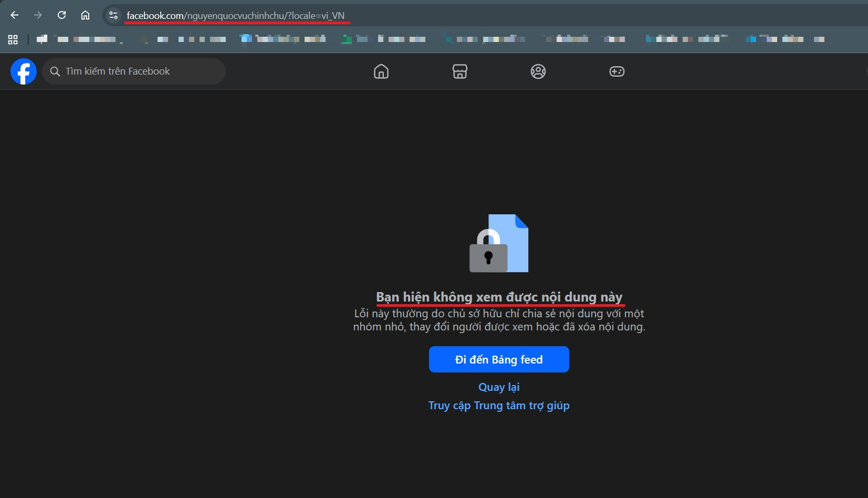The image size is (868, 498).
Task: Click the "Bạn hiện không xem được nội dung này" heading
Action: pos(499,297)
